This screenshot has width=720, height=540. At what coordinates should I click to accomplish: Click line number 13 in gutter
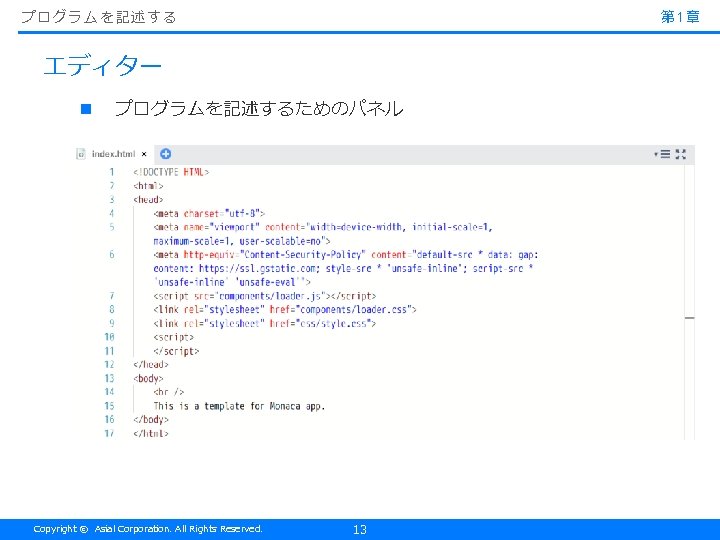pyautogui.click(x=109, y=378)
